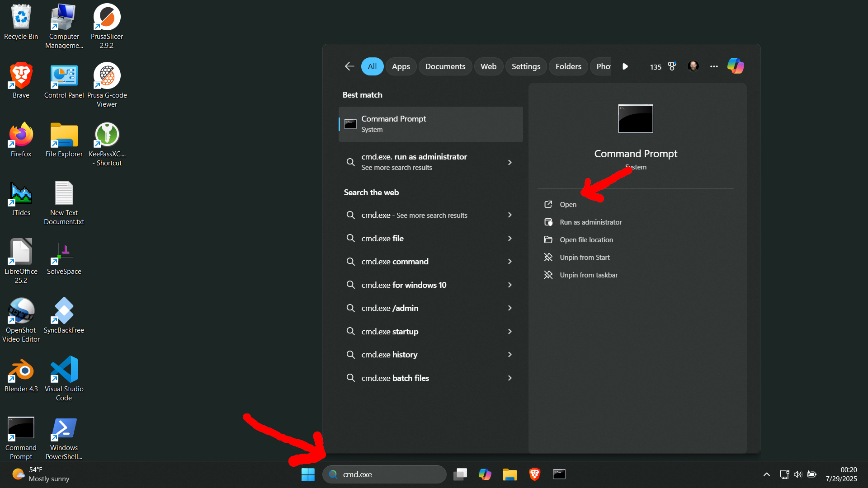This screenshot has width=868, height=488.
Task: Click the Copilot icon in search panel
Action: point(736,66)
